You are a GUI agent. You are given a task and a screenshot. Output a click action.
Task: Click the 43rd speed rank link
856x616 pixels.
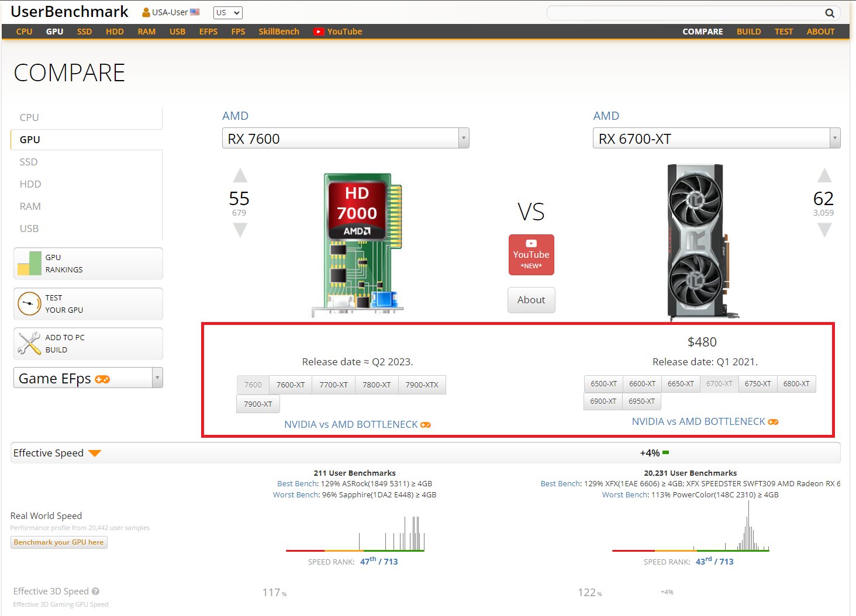pyautogui.click(x=715, y=561)
